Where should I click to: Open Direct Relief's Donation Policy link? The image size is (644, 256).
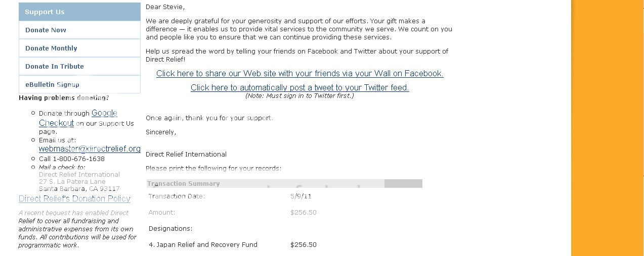click(x=74, y=198)
